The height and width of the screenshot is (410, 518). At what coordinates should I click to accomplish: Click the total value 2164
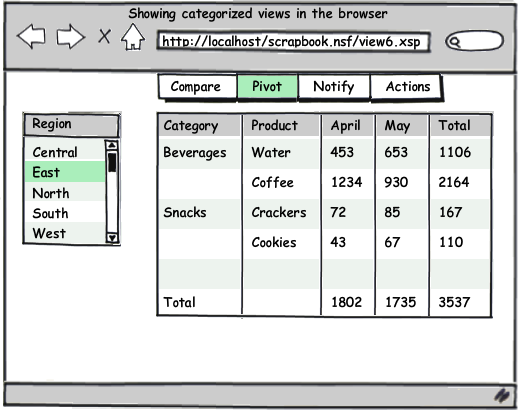tap(460, 183)
